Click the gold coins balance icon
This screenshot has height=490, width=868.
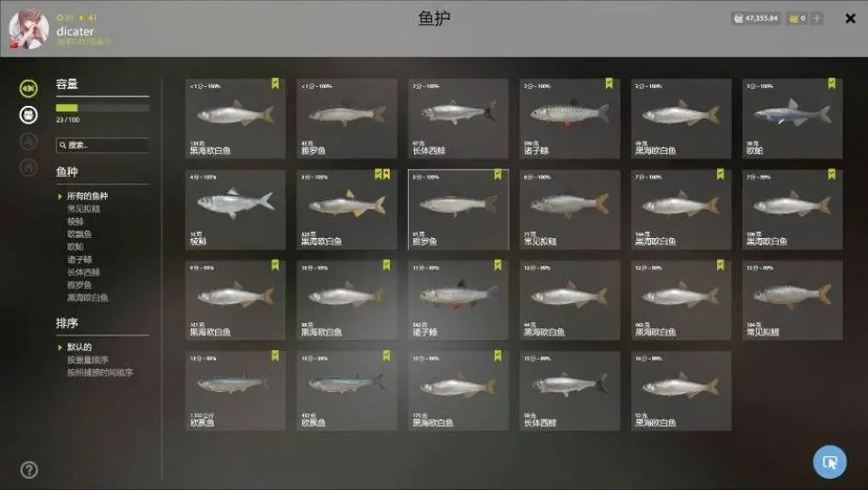coord(794,18)
